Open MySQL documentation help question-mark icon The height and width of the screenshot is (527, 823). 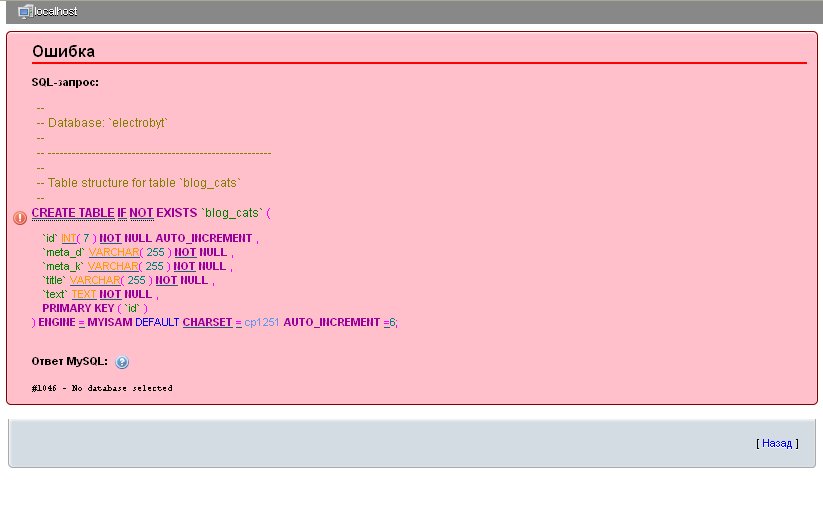pyautogui.click(x=122, y=362)
